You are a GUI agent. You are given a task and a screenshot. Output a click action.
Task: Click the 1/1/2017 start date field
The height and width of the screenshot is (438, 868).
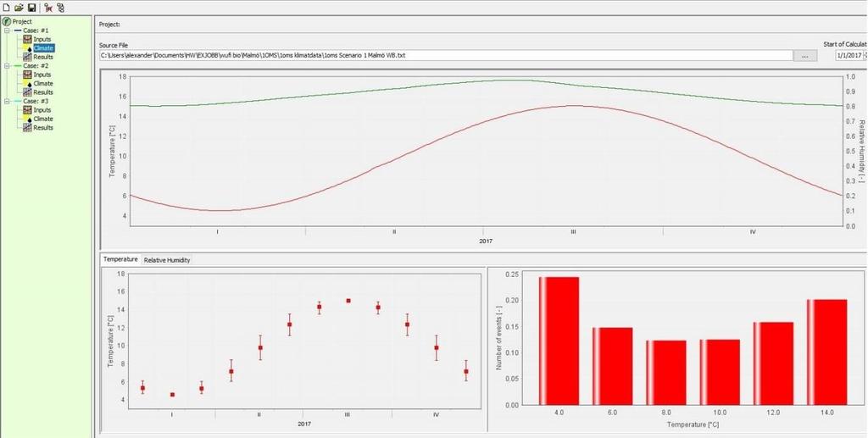(849, 56)
